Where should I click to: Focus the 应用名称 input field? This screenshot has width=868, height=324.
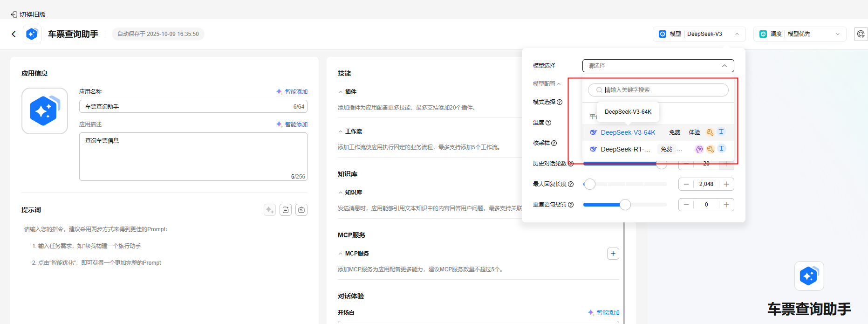tap(193, 107)
